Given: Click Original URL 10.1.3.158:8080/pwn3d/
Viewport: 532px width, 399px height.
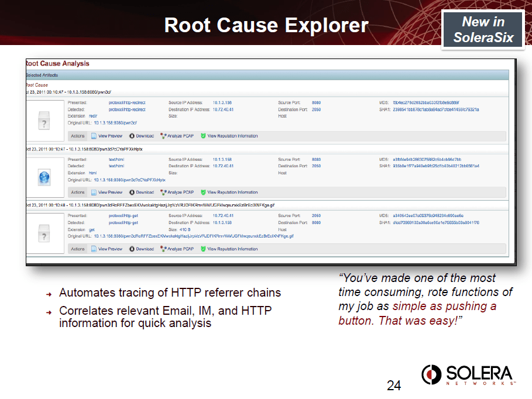Looking at the screenshot, I should pyautogui.click(x=115, y=123).
